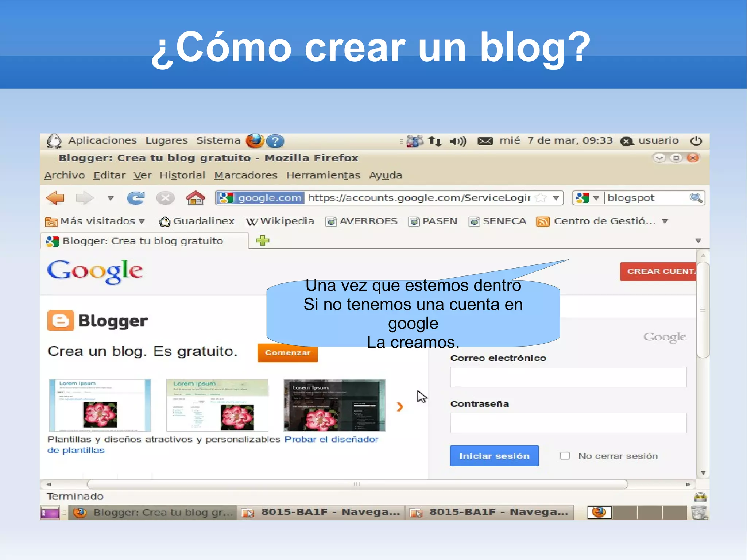Open the SENECA bookmark

coord(498,221)
